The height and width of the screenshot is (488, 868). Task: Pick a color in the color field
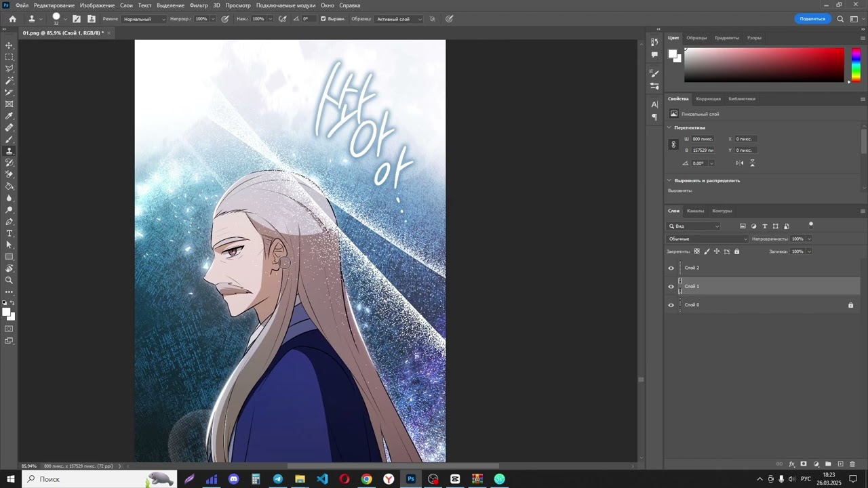point(764,65)
